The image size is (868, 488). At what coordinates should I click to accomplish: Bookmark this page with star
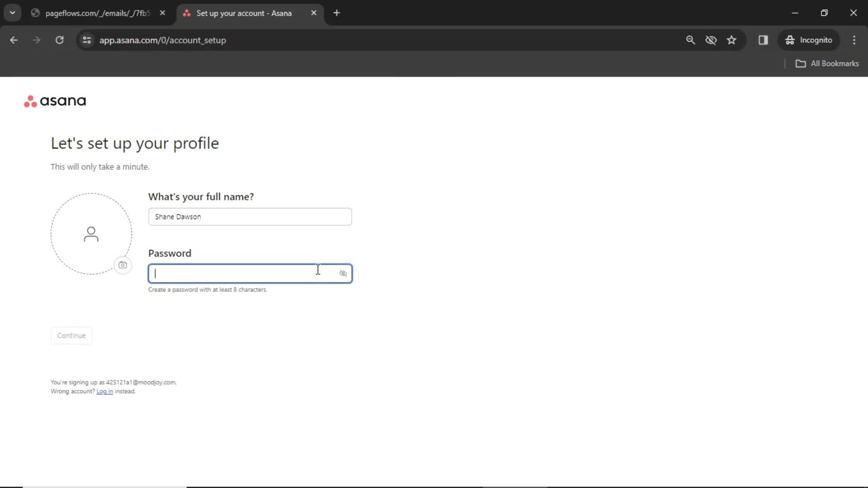[x=731, y=40]
